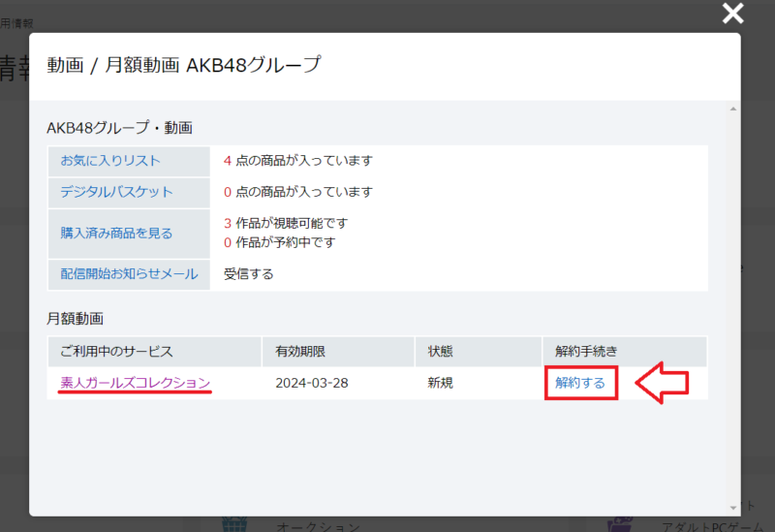Click the 状態 column header
The width and height of the screenshot is (775, 532).
coord(478,352)
